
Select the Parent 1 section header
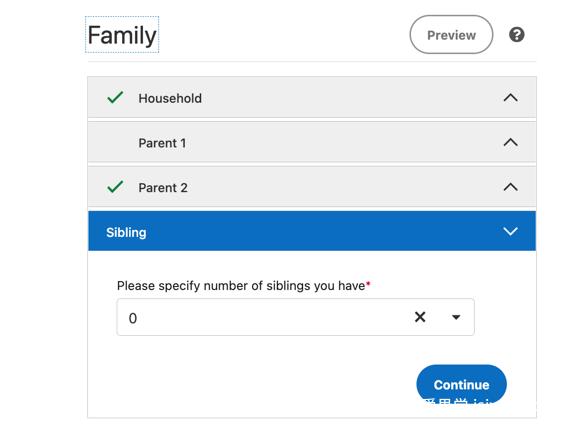[x=312, y=142]
